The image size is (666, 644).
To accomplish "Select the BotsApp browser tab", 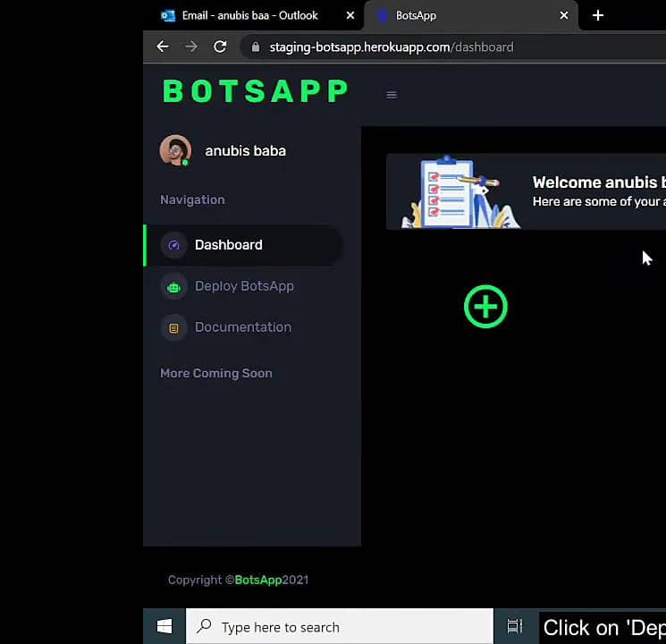I will pos(470,16).
